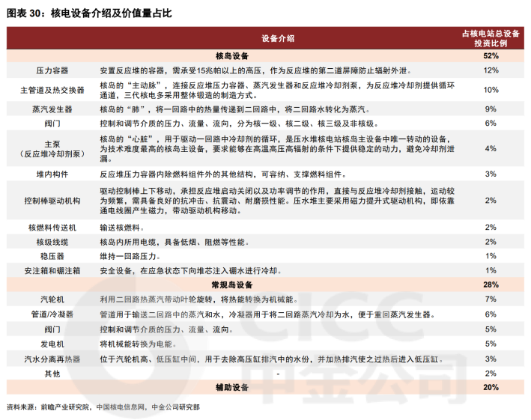
Task: Select the 管道/冷凝器 row label
Action: pos(52,314)
